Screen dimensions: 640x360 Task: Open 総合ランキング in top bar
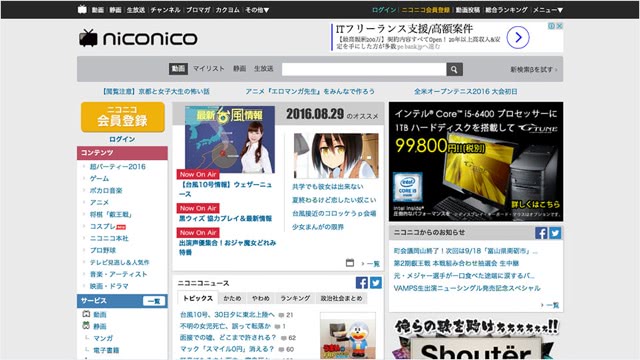pos(506,10)
